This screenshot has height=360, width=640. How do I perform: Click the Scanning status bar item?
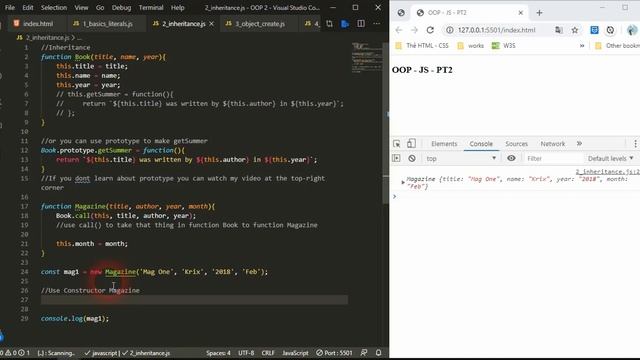point(56,353)
